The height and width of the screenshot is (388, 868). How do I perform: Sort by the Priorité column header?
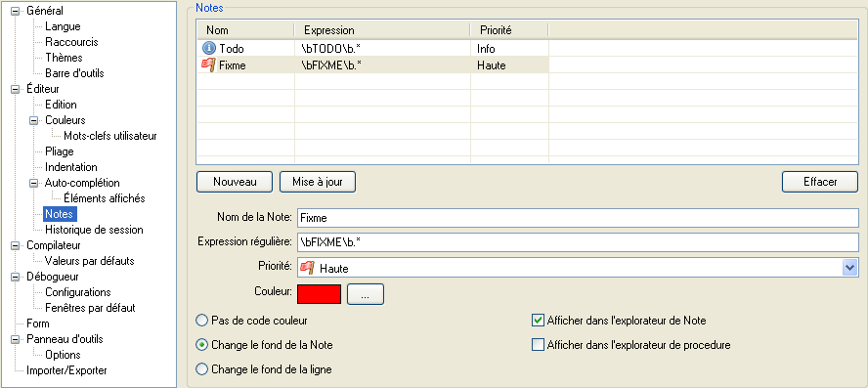tap(509, 30)
